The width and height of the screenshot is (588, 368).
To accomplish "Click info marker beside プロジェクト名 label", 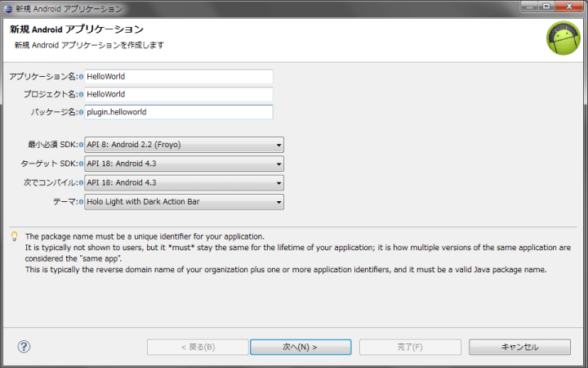I will click(x=81, y=95).
